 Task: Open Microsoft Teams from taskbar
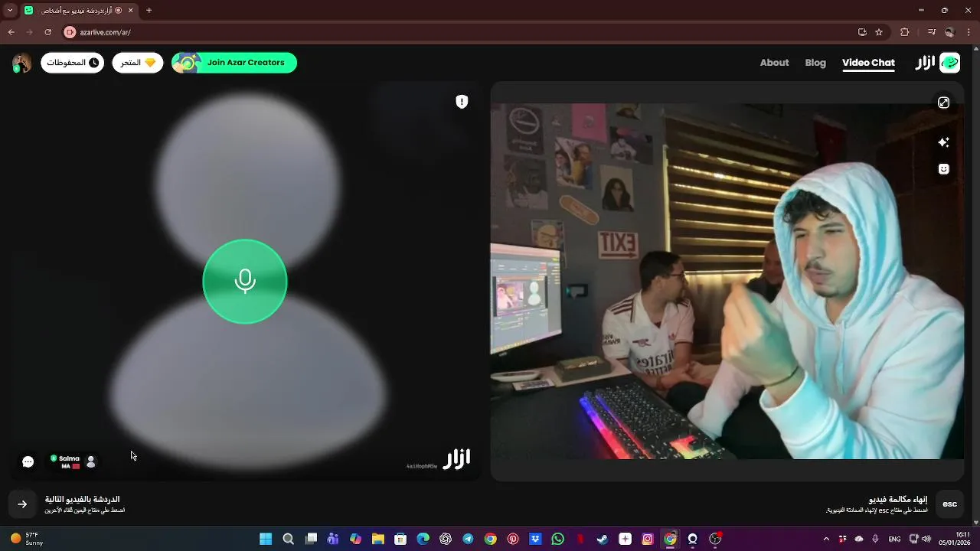point(333,539)
